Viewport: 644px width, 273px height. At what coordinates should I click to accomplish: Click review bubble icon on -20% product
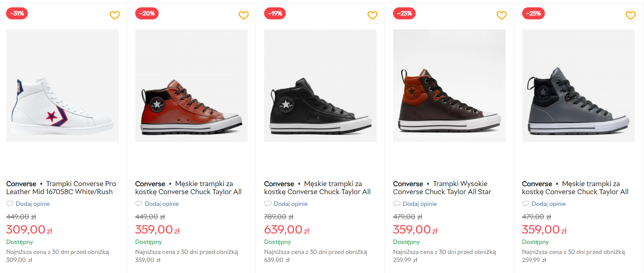coord(139,203)
